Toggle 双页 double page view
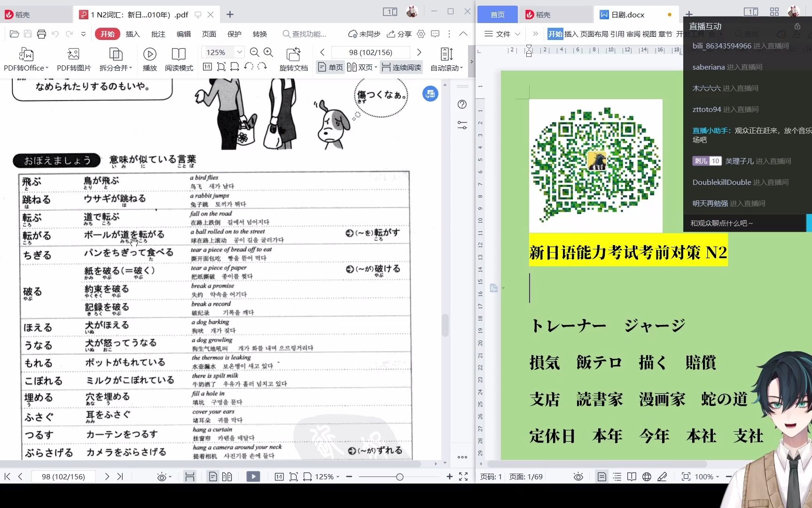This screenshot has height=508, width=812. tap(362, 67)
